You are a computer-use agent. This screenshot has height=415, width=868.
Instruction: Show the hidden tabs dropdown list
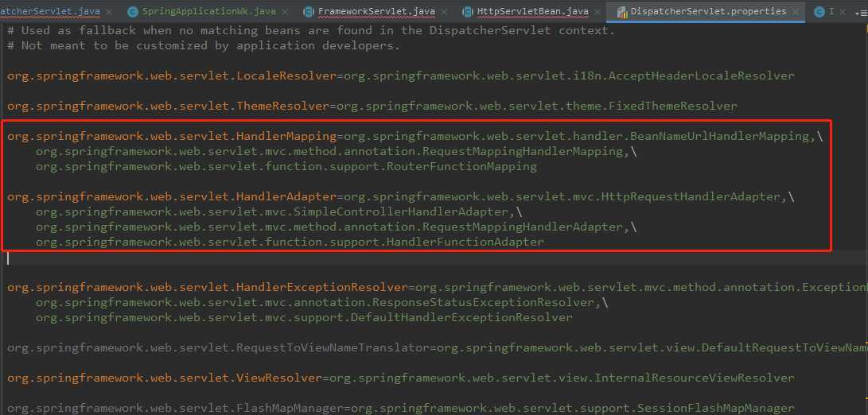point(860,12)
